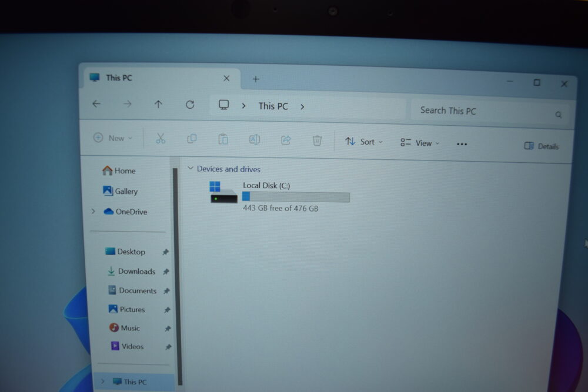Screen dimensions: 588x392
Task: Click the Local Disk (C:) drive icon
Action: [x=223, y=192]
